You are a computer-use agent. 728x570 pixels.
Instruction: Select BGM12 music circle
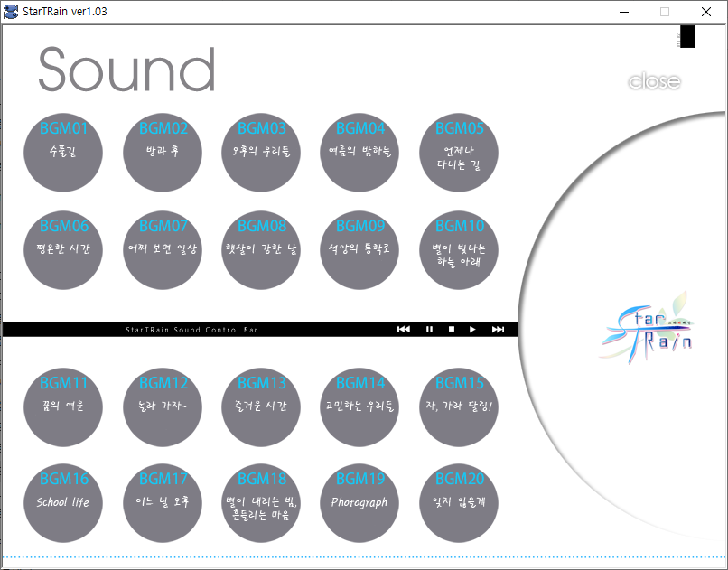click(x=163, y=407)
